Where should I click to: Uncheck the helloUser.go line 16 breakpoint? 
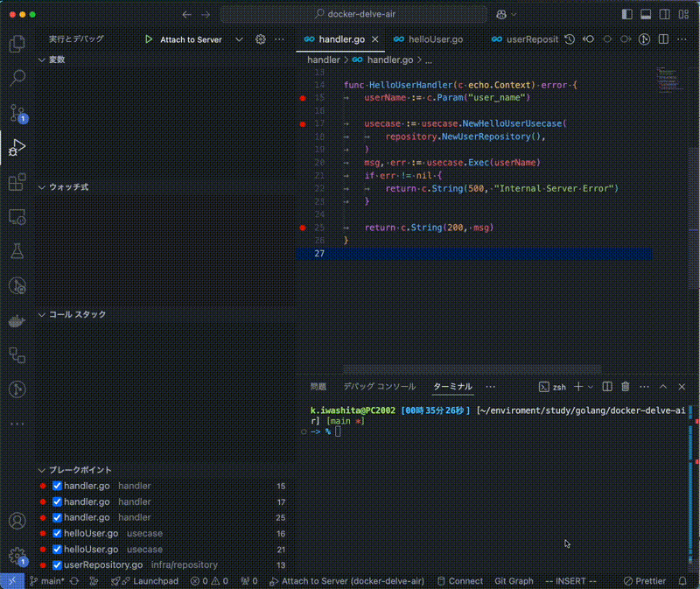pyautogui.click(x=58, y=534)
